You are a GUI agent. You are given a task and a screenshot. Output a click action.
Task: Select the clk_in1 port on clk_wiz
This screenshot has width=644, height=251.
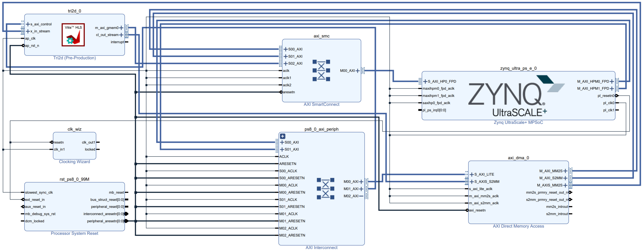coord(59,149)
